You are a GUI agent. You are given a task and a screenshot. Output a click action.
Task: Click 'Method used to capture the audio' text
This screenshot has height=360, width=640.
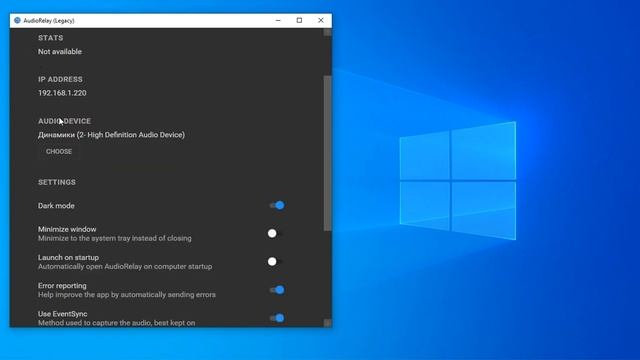(x=116, y=322)
